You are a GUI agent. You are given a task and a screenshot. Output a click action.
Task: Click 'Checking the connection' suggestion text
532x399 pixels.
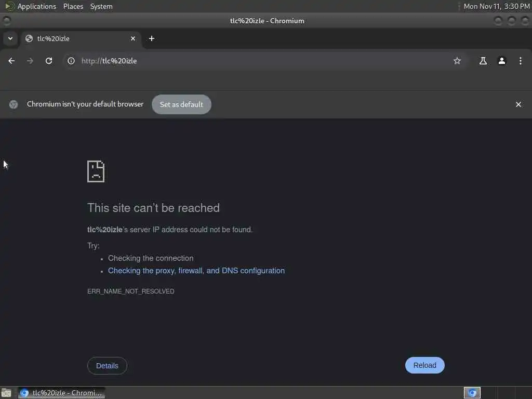[151, 258]
